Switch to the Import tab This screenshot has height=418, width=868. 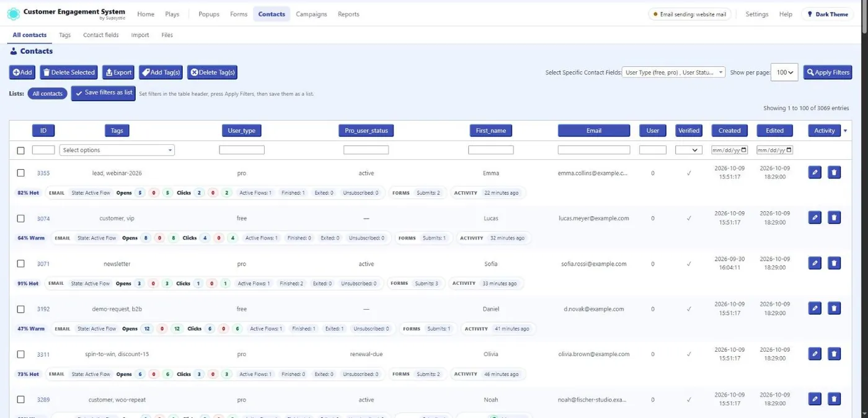click(x=140, y=35)
